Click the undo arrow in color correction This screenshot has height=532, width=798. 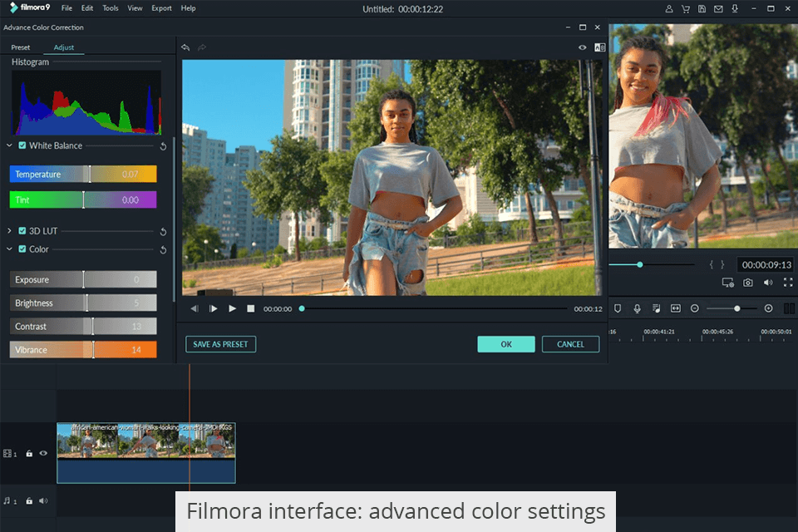[x=185, y=47]
